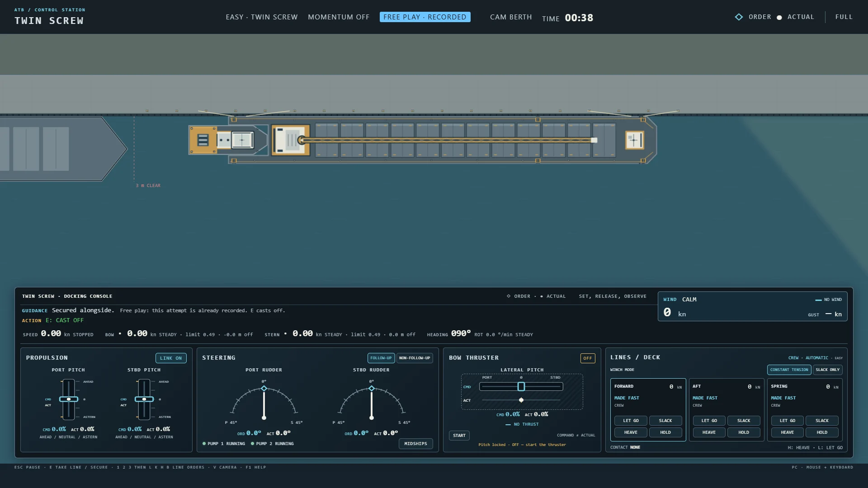Click the bow thruster ACT diamond marker
Screen dimensions: 868x488
pyautogui.click(x=521, y=400)
